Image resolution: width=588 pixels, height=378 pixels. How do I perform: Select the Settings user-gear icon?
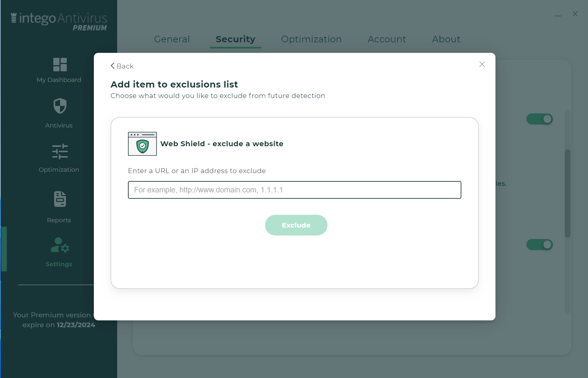click(60, 245)
